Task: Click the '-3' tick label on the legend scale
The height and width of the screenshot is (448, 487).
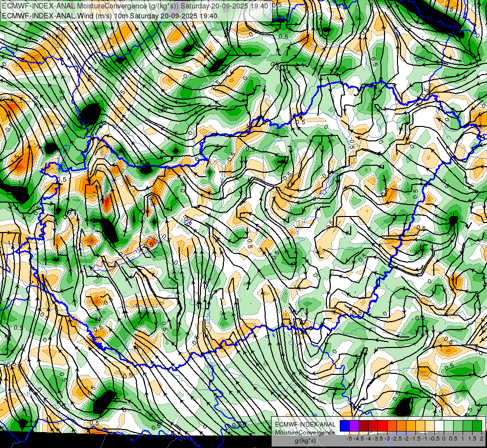Action: (388, 439)
